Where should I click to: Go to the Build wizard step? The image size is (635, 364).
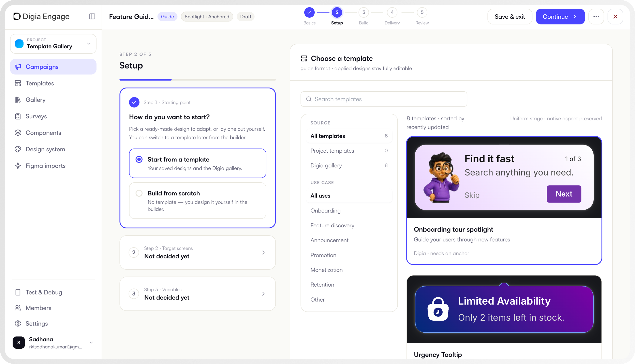(x=364, y=16)
